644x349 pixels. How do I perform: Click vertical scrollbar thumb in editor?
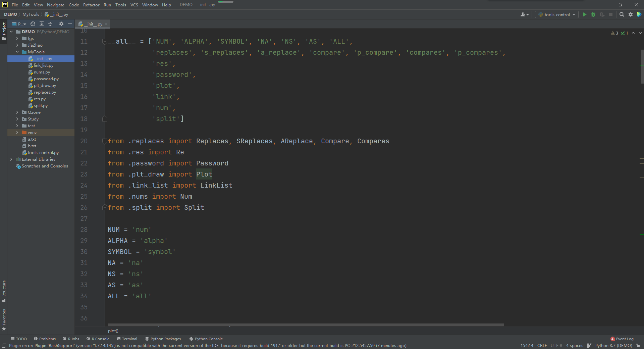click(x=642, y=66)
